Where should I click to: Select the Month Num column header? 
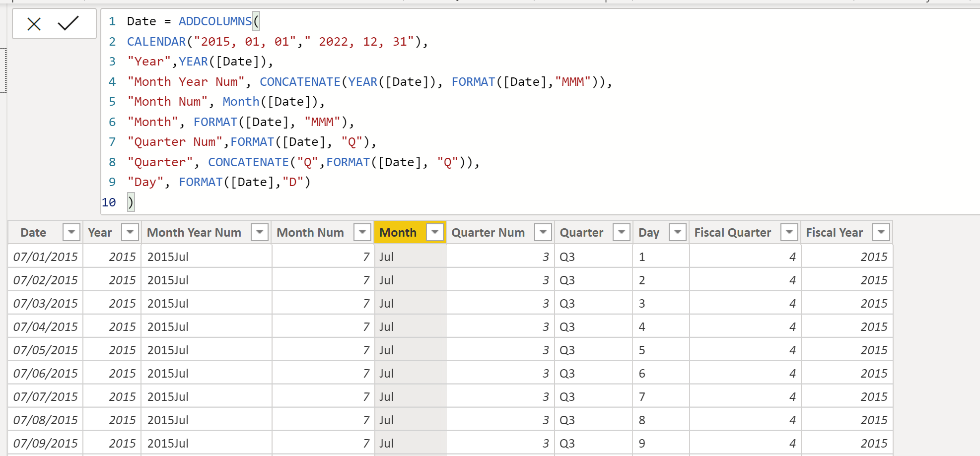[310, 233]
